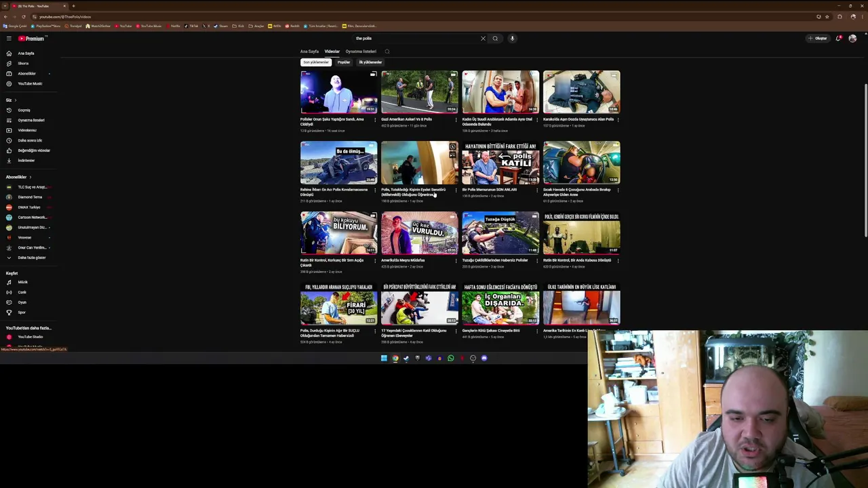Click the Windows Start button on taskbar
The image size is (868, 488).
point(384,359)
